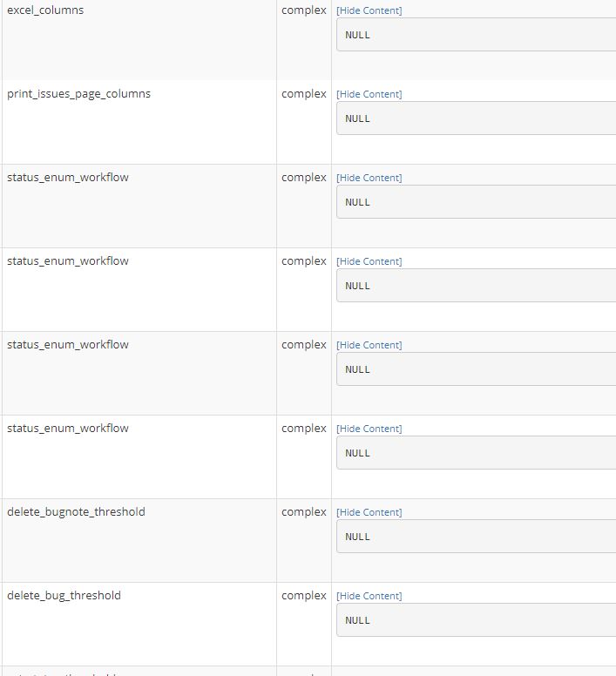Hide content for the first status_enum_workflow row

[369, 178]
